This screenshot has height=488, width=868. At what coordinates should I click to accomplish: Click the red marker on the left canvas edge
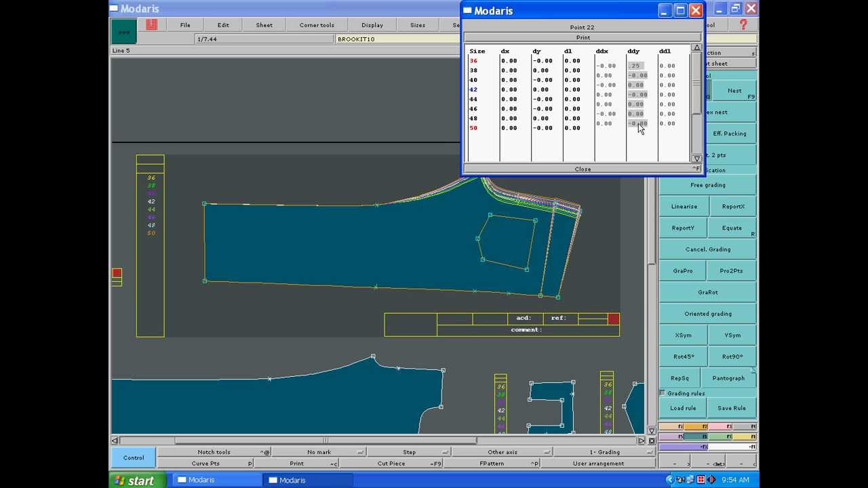point(117,273)
